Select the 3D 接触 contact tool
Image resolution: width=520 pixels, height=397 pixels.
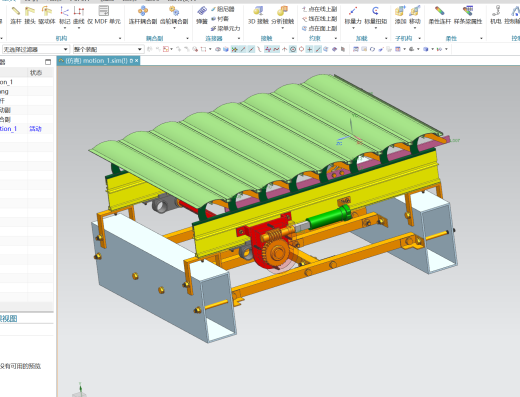point(258,15)
